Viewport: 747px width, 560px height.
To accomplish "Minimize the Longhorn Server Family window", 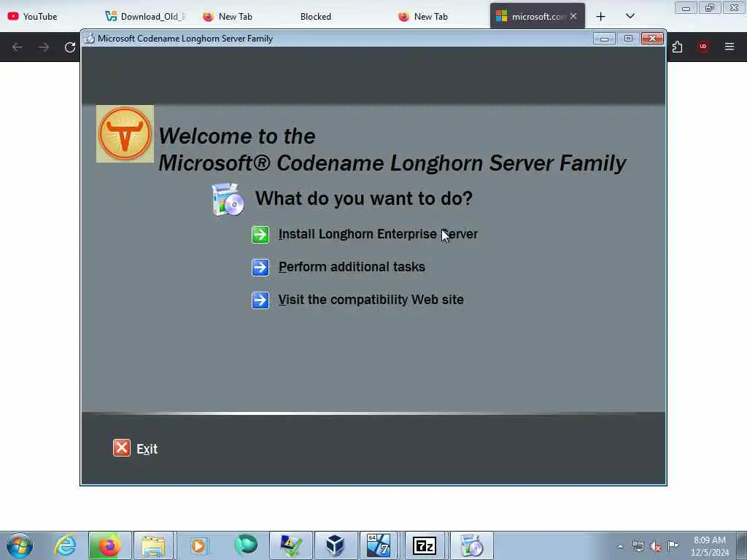I will point(604,39).
